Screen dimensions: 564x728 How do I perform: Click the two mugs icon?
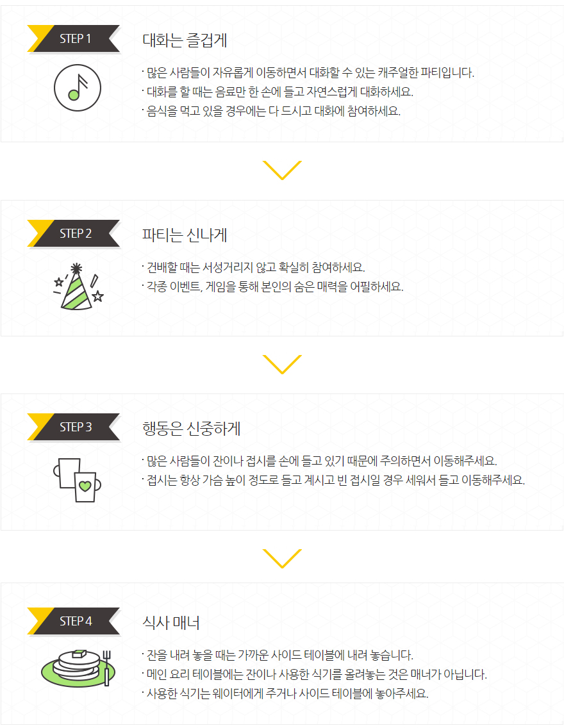77,480
